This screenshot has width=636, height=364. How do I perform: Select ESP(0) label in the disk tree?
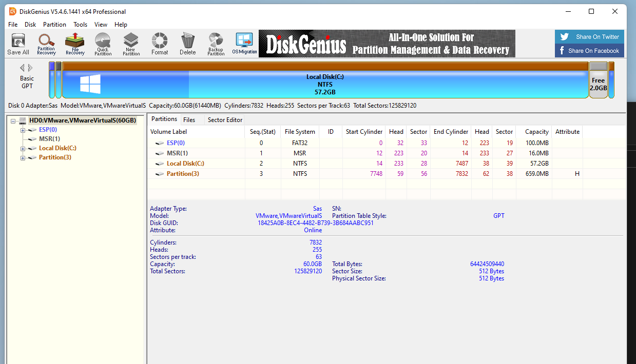point(48,130)
